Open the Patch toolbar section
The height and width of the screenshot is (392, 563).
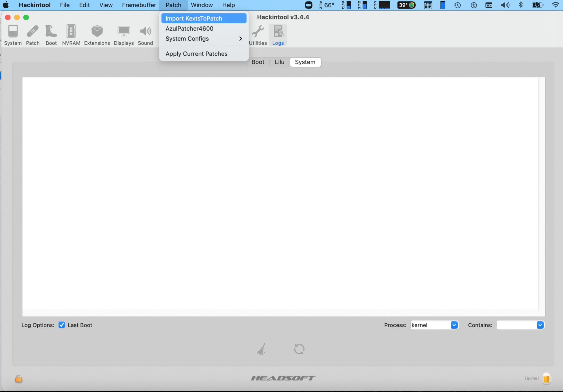(x=33, y=35)
